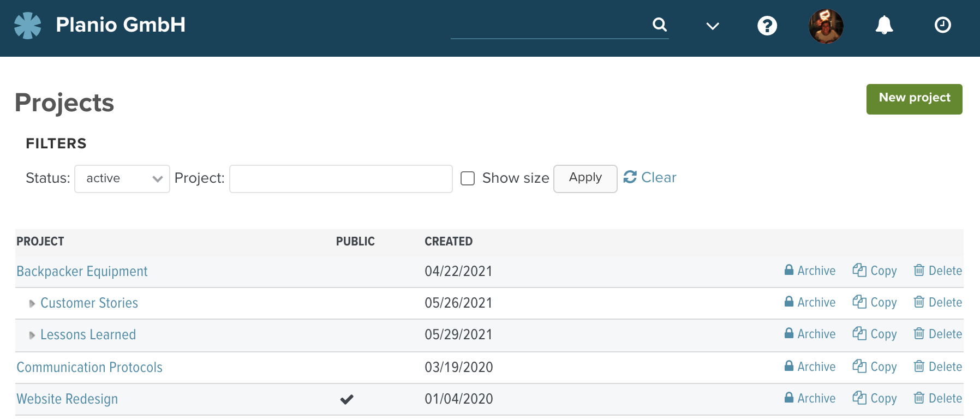This screenshot has width=980, height=420.
Task: Click the trash icon for Lessons Learned
Action: tap(919, 333)
